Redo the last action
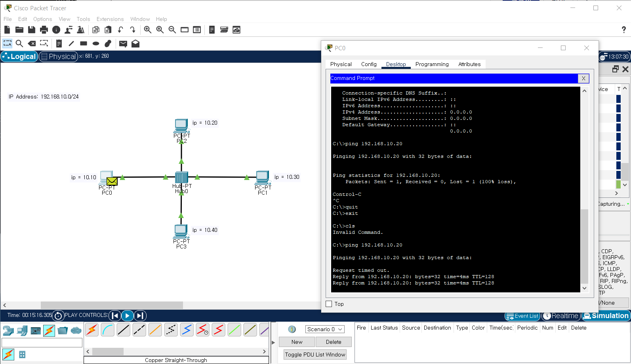This screenshot has height=364, width=631. point(133,30)
